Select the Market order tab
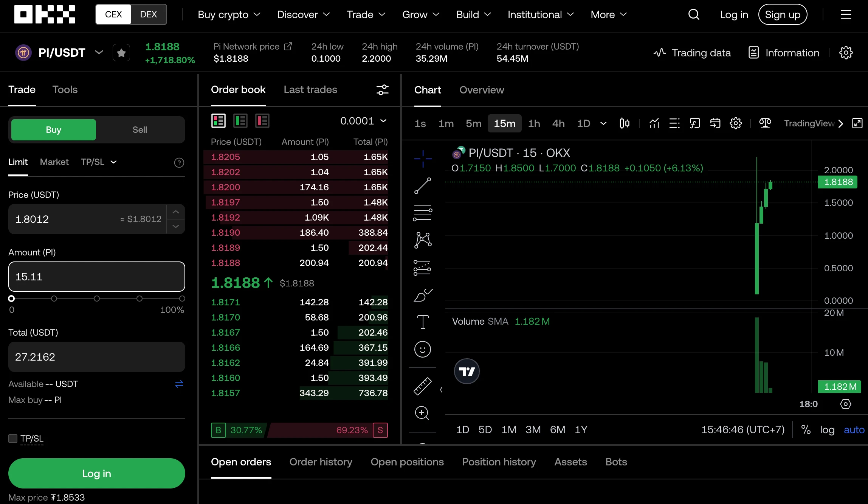This screenshot has height=504, width=868. click(54, 162)
